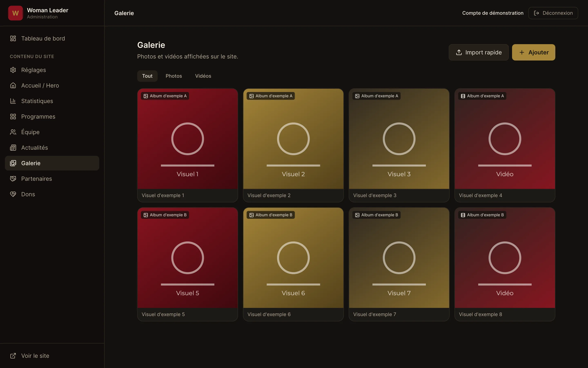This screenshot has width=588, height=368.
Task: Click the plus icon in Ajouter
Action: (x=522, y=52)
